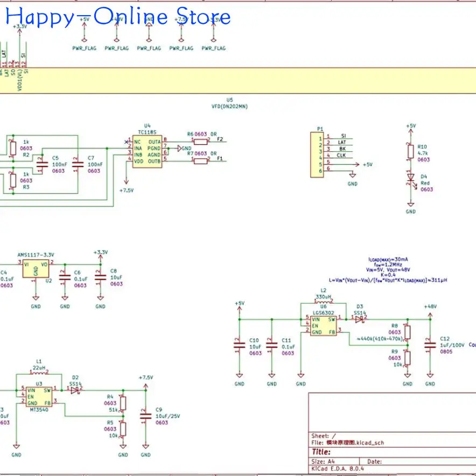Click the 'Date:' title block field
The image size is (476, 476).
tap(374, 461)
